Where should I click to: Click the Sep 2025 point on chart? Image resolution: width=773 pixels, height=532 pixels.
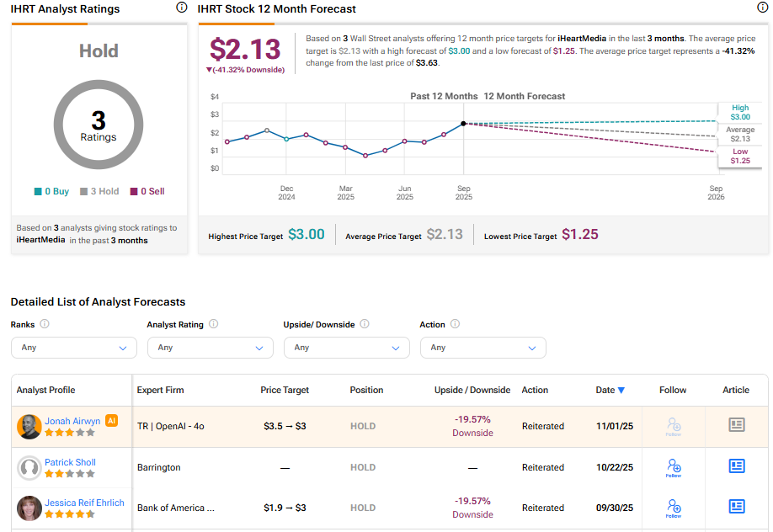click(464, 124)
